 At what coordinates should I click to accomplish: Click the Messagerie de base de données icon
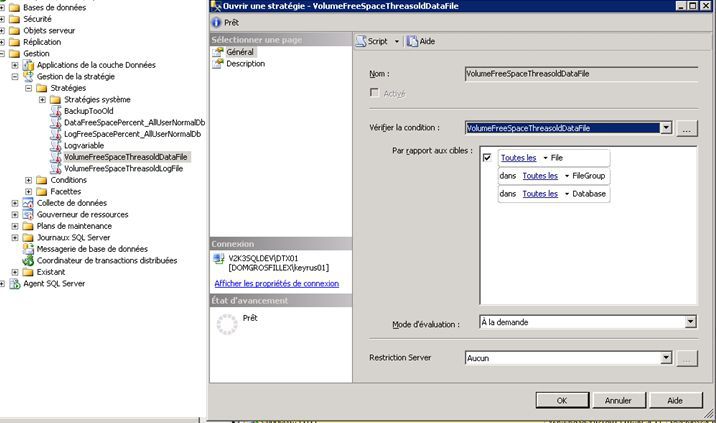point(28,249)
